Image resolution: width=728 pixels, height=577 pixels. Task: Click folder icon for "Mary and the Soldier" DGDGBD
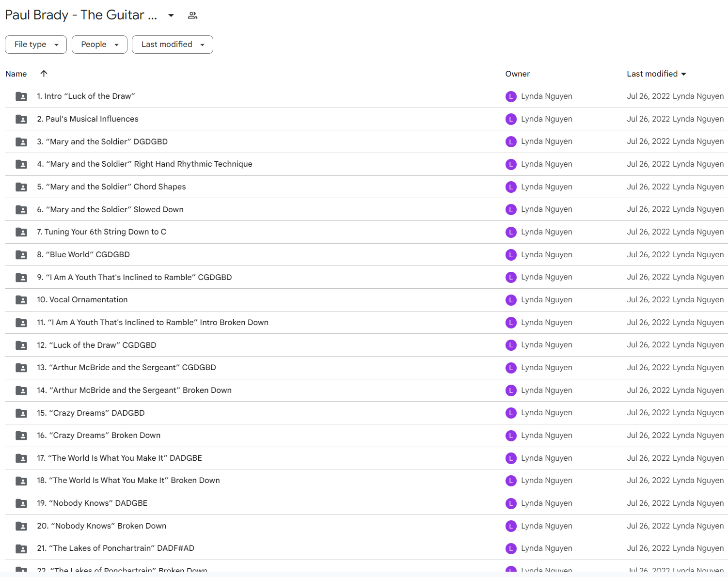click(x=21, y=142)
